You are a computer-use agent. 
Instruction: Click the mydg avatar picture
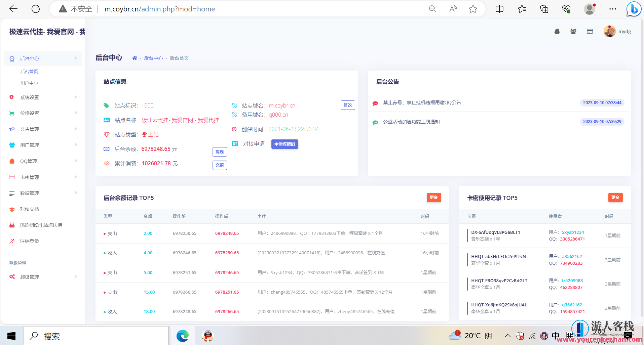pos(609,31)
